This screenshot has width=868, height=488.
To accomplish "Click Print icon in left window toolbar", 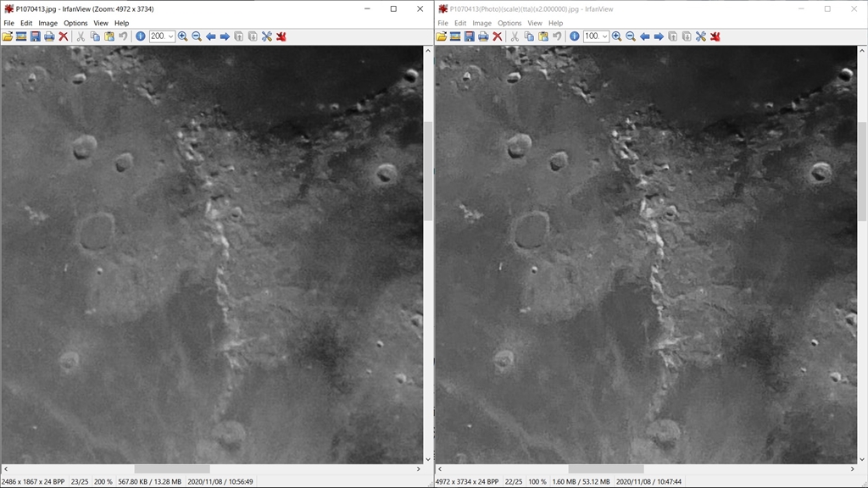I will tap(49, 36).
